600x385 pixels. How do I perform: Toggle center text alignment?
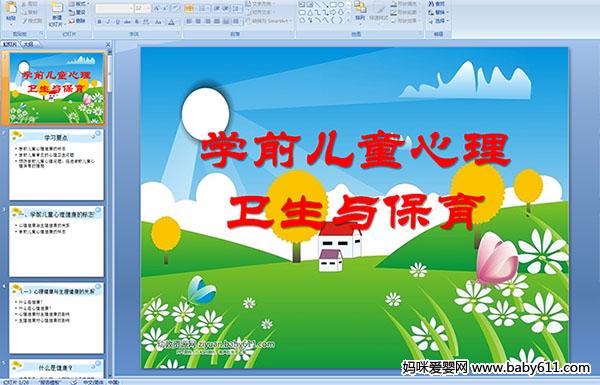pyautogui.click(x=198, y=21)
